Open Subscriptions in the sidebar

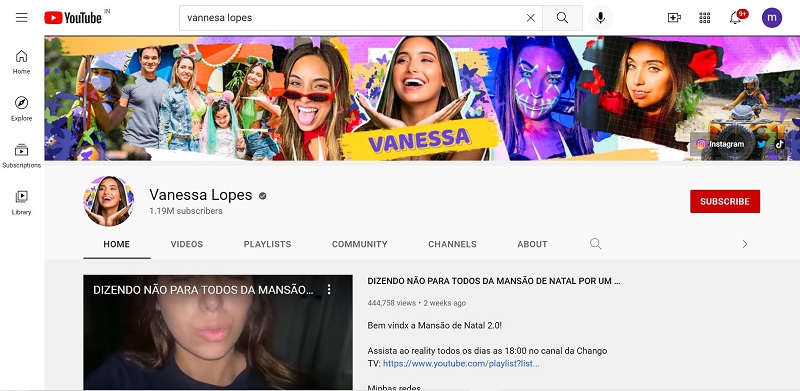(21, 156)
